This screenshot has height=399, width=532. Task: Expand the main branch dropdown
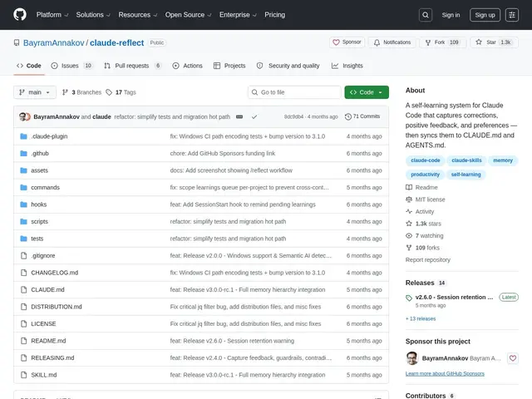35,92
